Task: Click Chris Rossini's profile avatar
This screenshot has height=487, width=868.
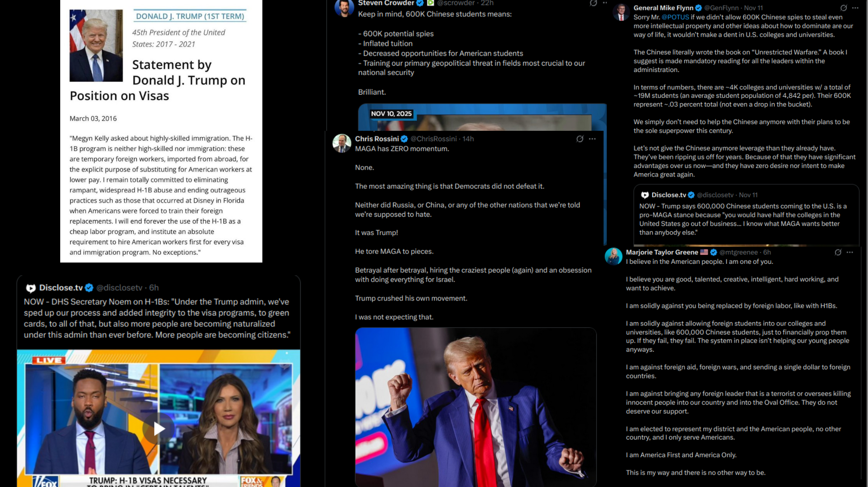Action: point(341,143)
